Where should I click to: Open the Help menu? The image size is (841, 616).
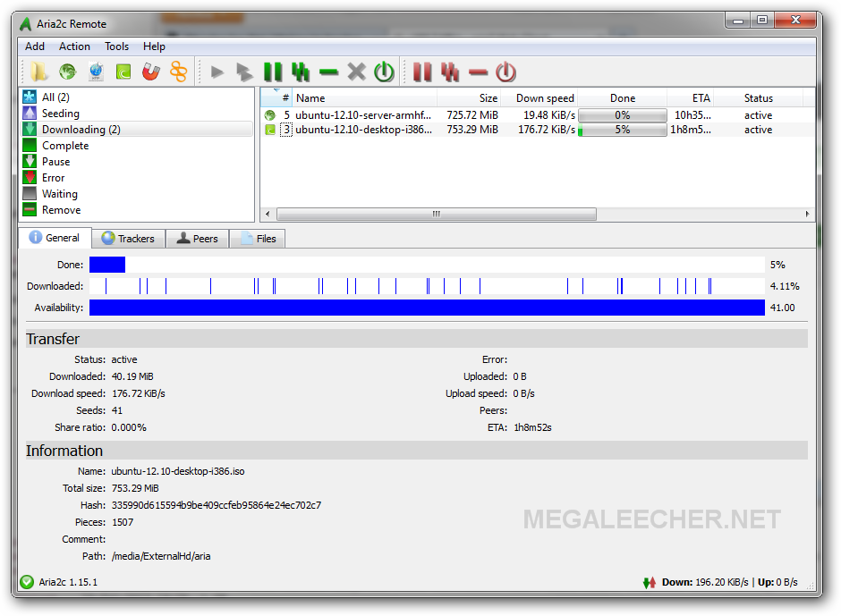[154, 46]
